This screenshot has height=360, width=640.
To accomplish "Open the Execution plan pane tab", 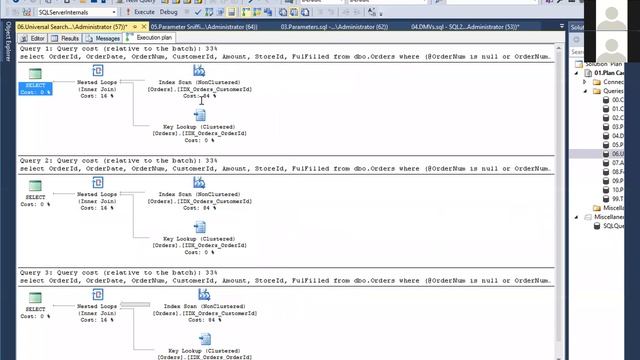I will [x=149, y=38].
